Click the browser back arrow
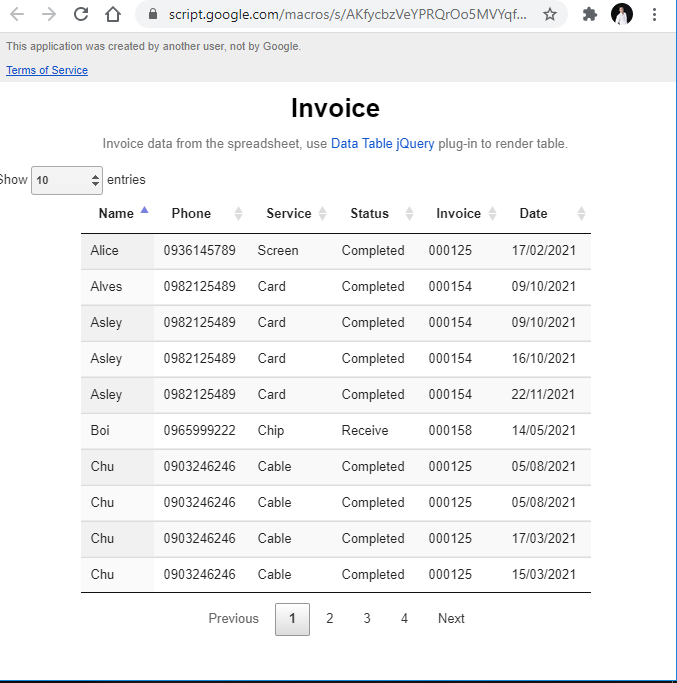The image size is (677, 683). coord(17,14)
